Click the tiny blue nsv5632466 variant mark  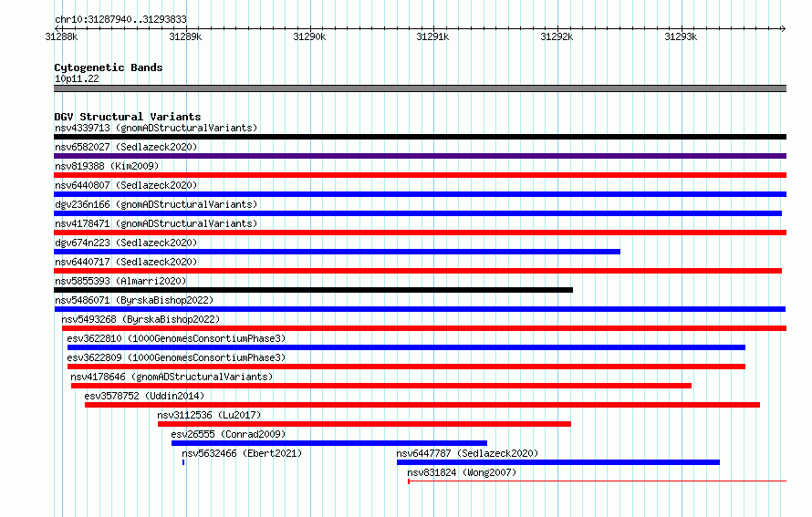[x=183, y=462]
